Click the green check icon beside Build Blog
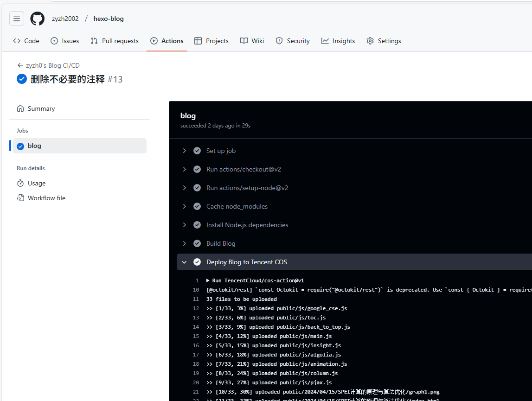 pyautogui.click(x=197, y=243)
